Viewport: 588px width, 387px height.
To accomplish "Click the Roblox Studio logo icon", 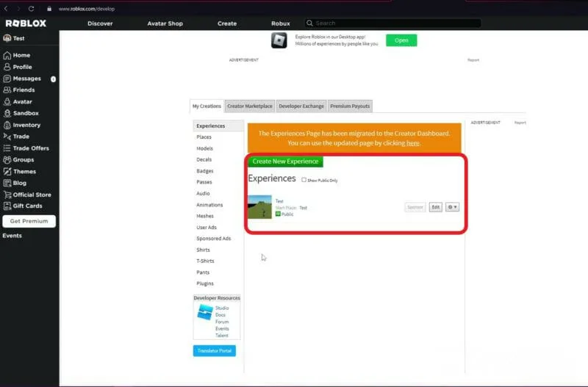I will (205, 312).
